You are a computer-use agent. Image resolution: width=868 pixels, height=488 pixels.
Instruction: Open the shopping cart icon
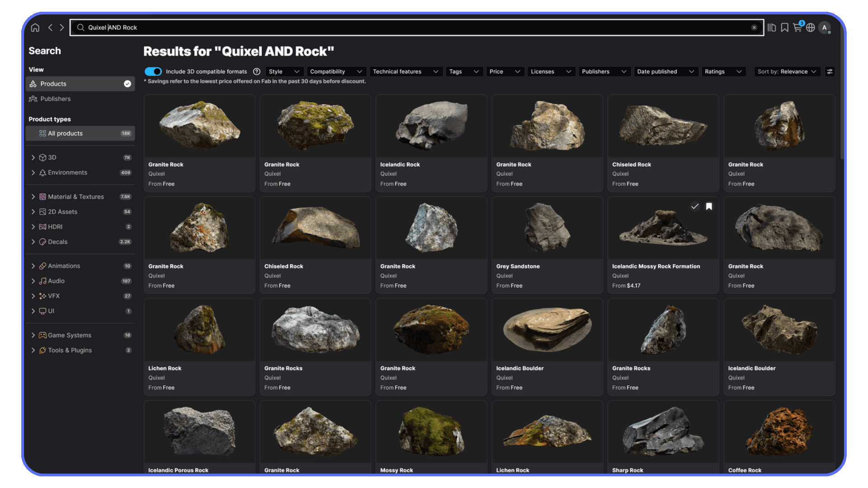tap(797, 28)
